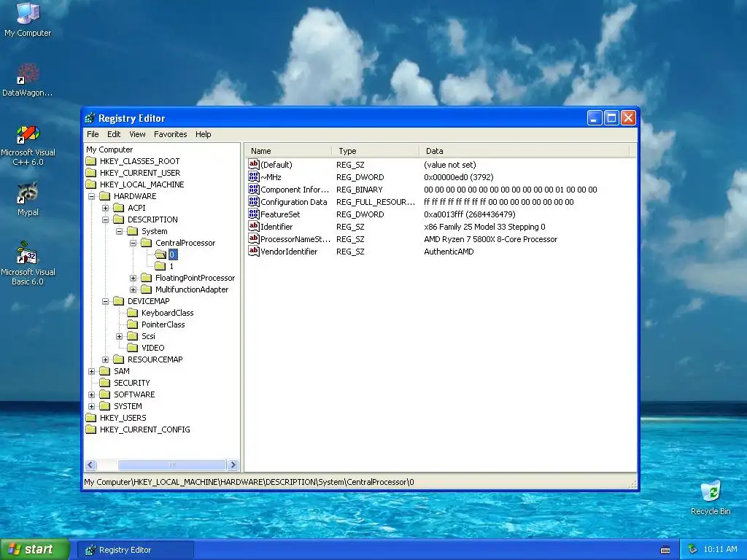Expand the RESOURCEMAP key
This screenshot has height=560, width=747.
click(x=105, y=359)
